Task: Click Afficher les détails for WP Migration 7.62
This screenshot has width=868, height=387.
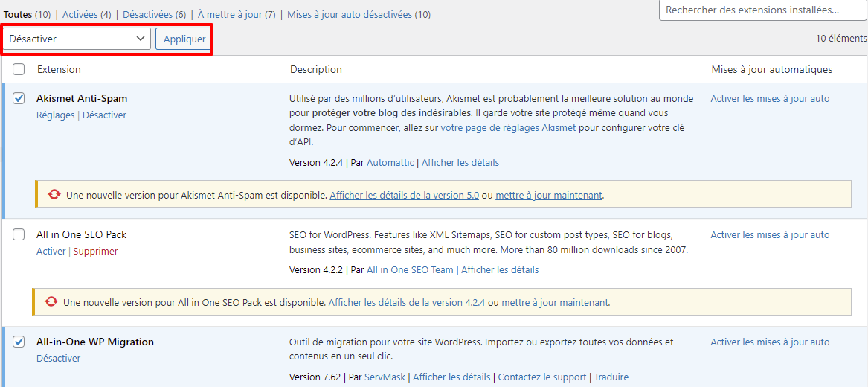Action: tap(451, 377)
